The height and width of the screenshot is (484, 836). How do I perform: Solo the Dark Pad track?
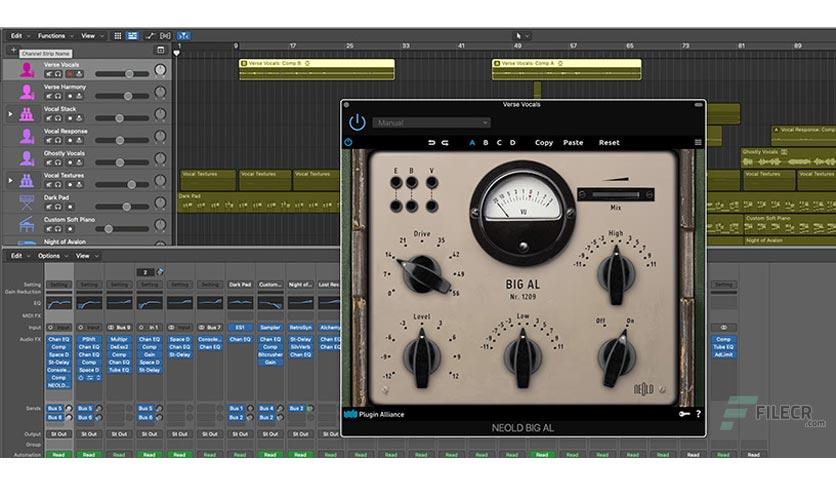[x=58, y=207]
